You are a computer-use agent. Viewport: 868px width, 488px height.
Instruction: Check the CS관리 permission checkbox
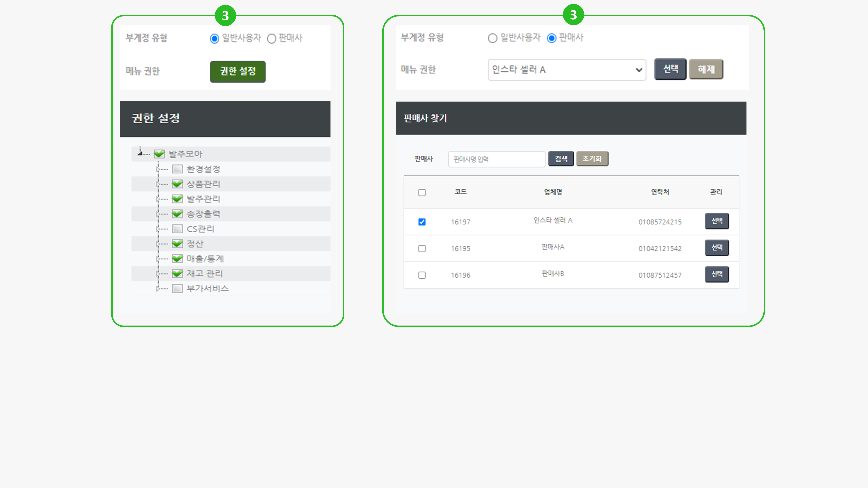click(177, 229)
